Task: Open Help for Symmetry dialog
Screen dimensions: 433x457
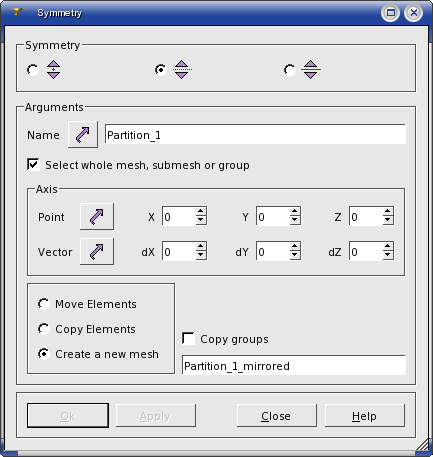Action: point(365,416)
